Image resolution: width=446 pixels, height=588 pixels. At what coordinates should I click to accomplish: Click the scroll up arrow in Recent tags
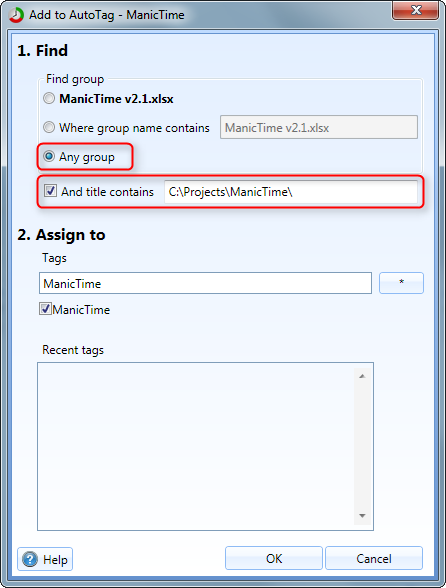[362, 376]
